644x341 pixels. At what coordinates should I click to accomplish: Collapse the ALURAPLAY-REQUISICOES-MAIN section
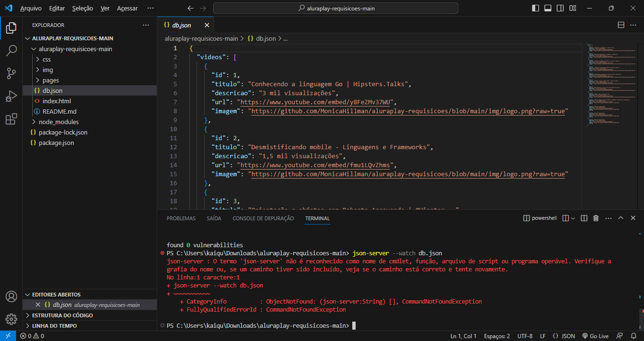27,38
